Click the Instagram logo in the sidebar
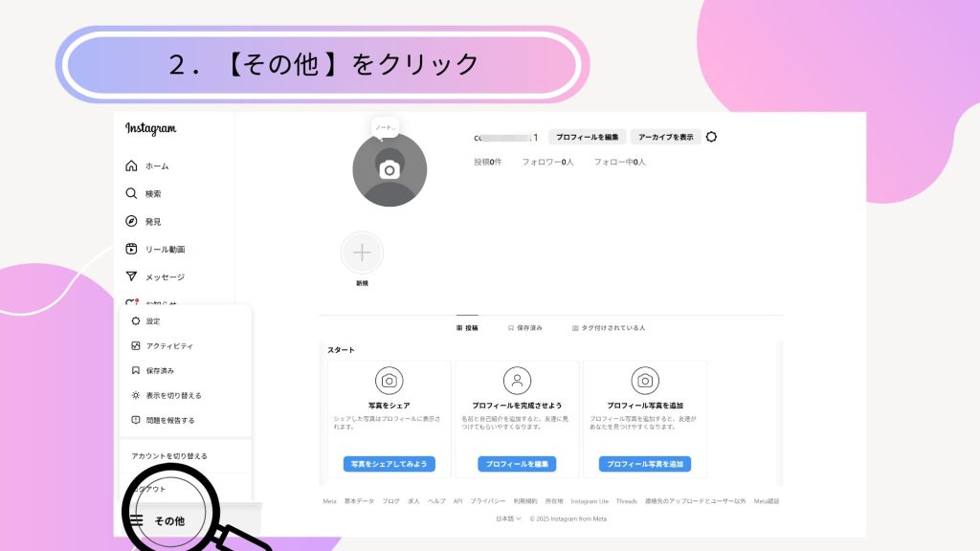 (150, 129)
